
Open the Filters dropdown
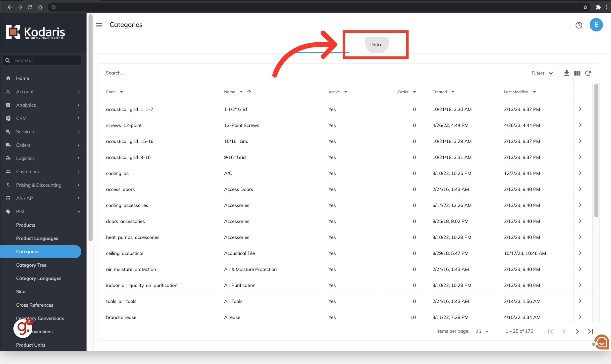point(542,73)
